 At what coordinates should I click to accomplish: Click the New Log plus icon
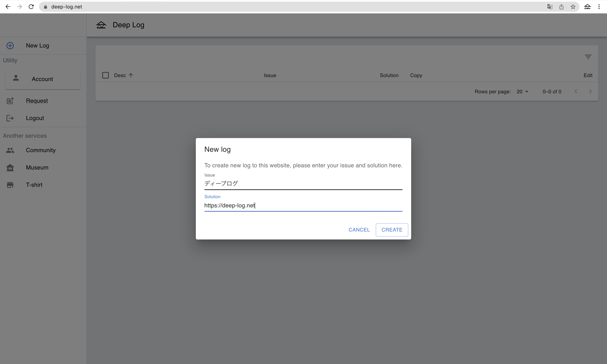(10, 46)
